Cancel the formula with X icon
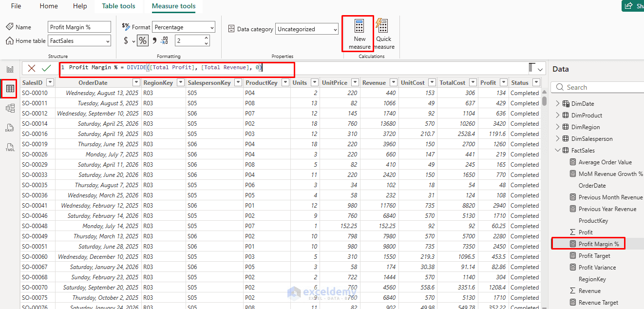Screen dimensions: 644x309 (x=32, y=69)
